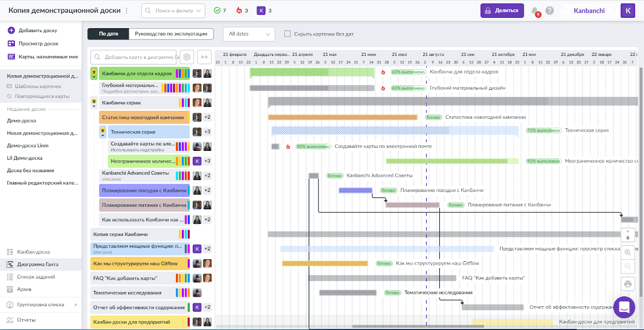The height and width of the screenshot is (330, 644).
Task: Click the overdue flame counter showing 3
Action: point(242,10)
